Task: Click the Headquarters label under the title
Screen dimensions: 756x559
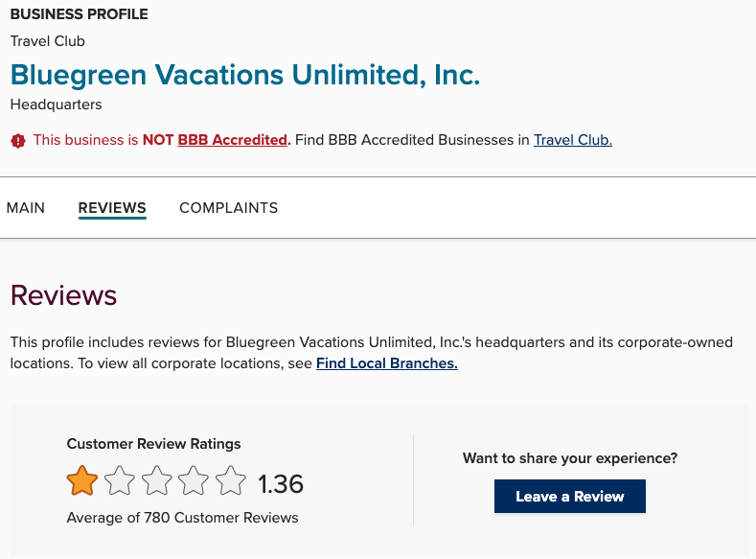Action: (56, 104)
